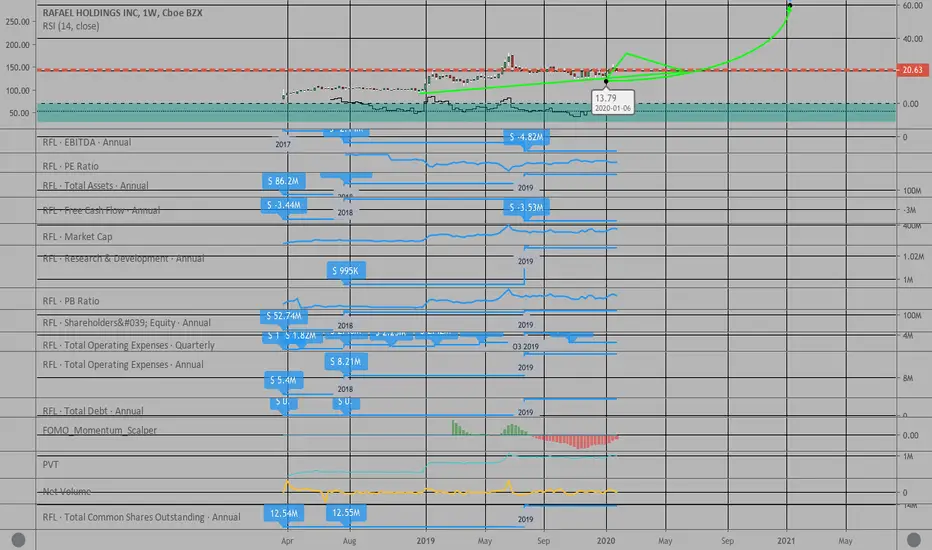Click the RFL · EBITDA · Annual label
The height and width of the screenshot is (550, 932).
point(87,142)
